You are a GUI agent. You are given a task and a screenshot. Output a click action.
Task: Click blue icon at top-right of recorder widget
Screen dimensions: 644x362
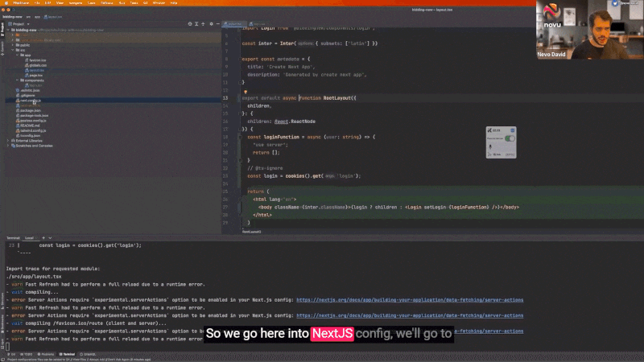tap(512, 130)
